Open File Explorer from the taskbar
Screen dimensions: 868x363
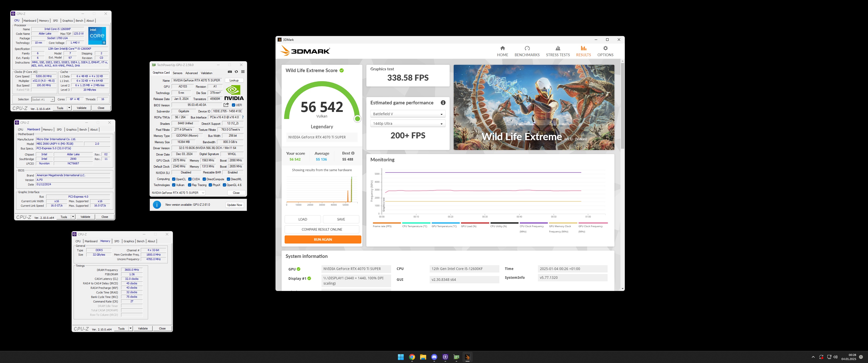click(x=423, y=357)
